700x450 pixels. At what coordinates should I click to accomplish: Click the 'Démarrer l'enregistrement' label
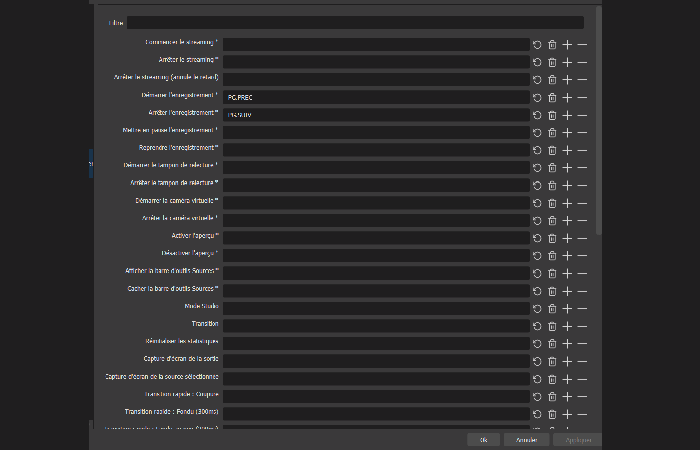click(x=179, y=95)
